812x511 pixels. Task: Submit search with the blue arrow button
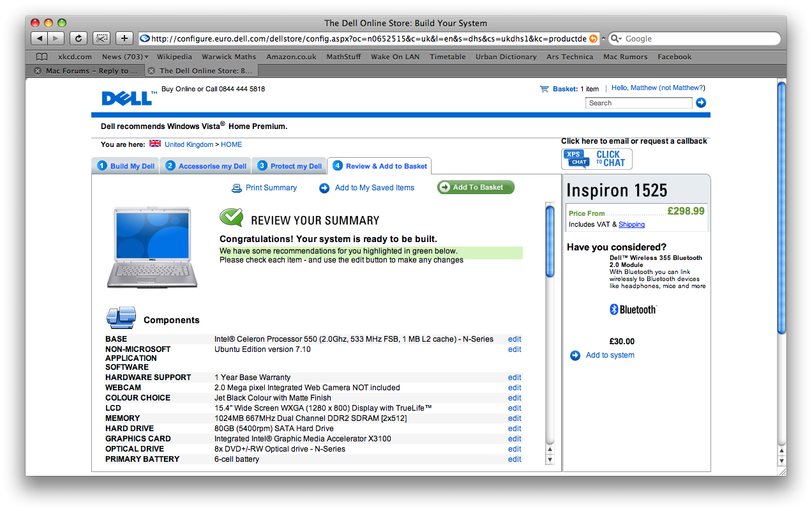701,103
